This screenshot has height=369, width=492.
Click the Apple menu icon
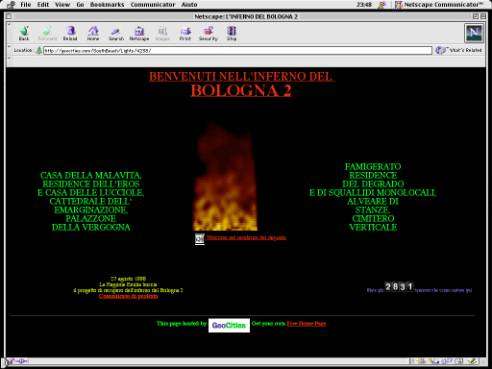(x=11, y=4)
